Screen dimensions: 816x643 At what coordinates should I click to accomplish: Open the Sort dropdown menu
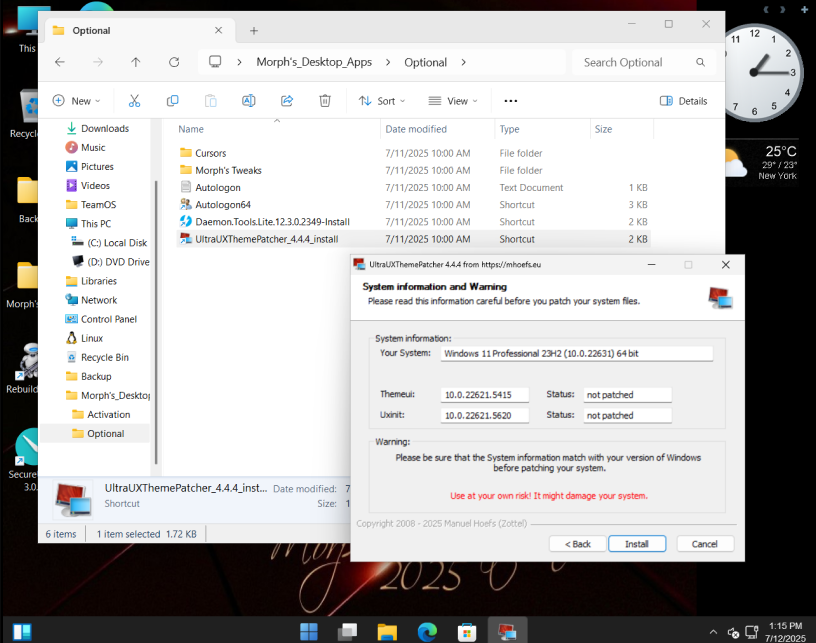click(382, 101)
